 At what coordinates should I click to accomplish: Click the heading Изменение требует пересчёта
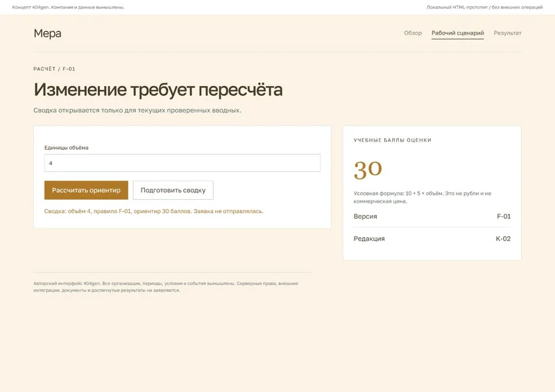pyautogui.click(x=158, y=90)
